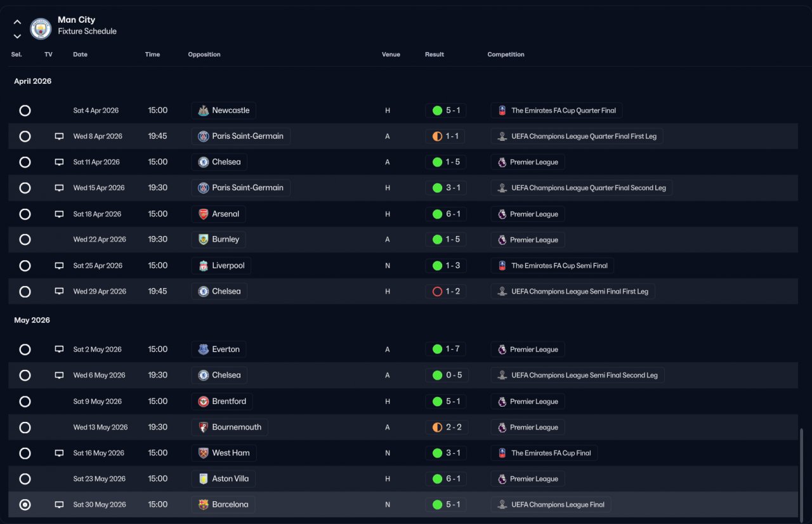Click the TV icon on Wed 15 Apr row
812x524 pixels.
(59, 188)
